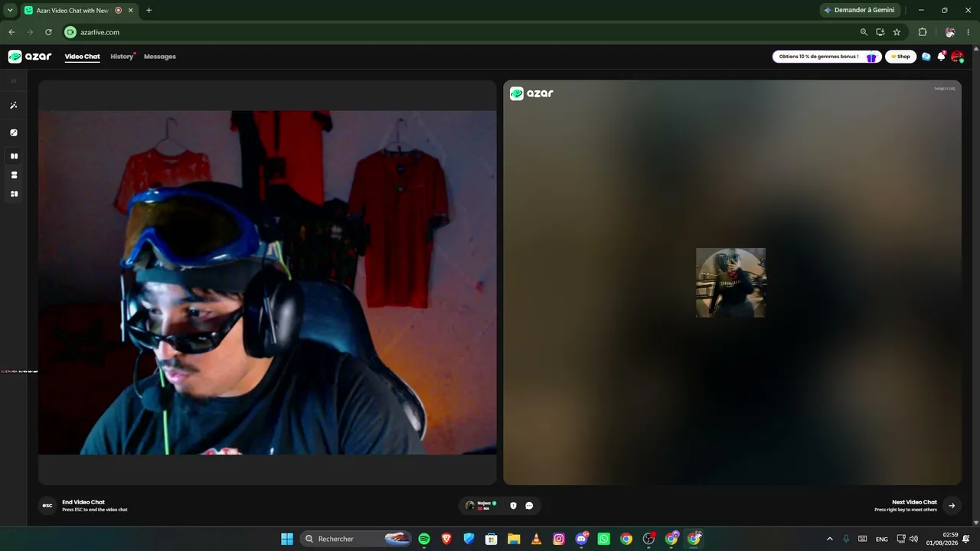Open a new browser tab

coord(149,10)
